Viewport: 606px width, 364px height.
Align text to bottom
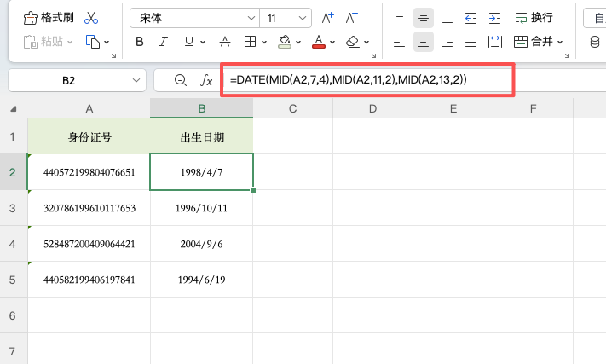tap(447, 18)
